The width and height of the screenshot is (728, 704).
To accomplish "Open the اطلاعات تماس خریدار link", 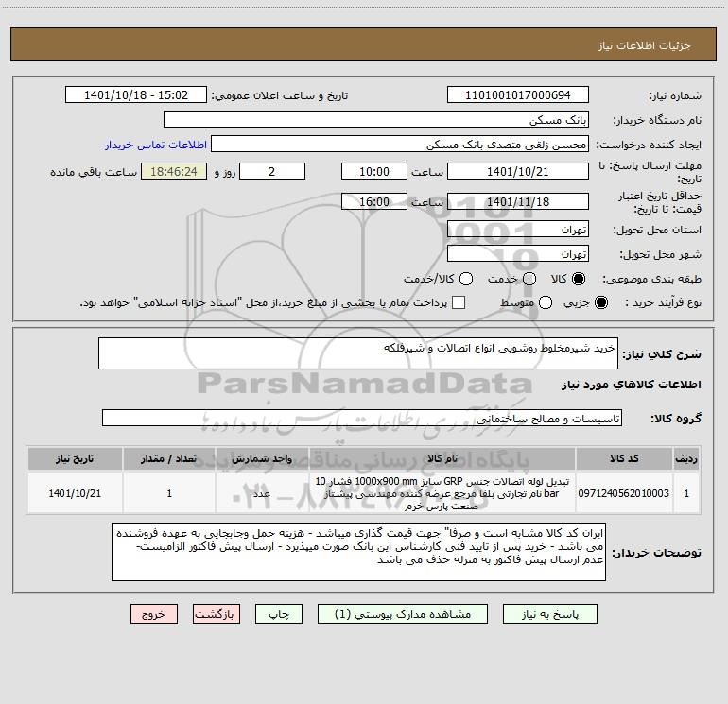I will point(156,145).
